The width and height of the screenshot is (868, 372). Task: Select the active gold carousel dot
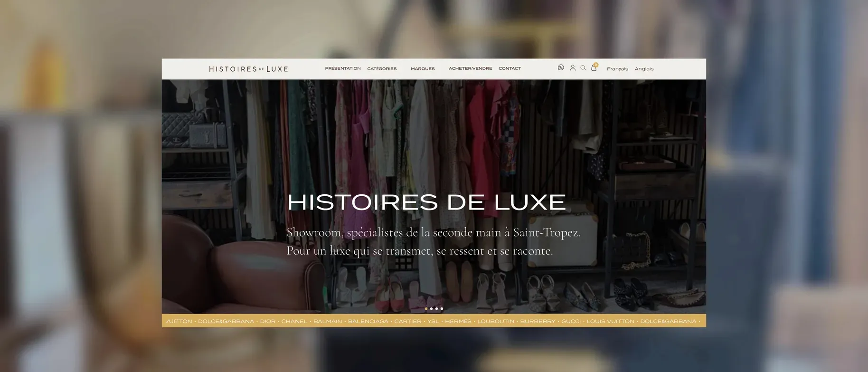[x=426, y=309]
